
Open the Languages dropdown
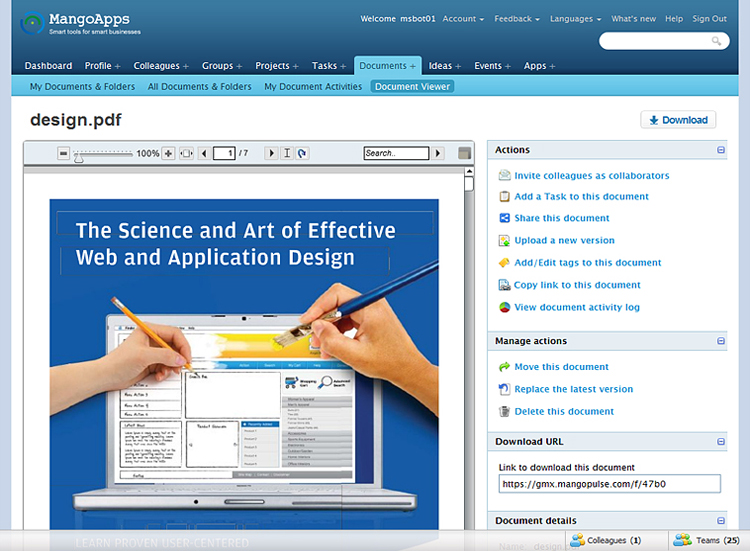click(x=575, y=19)
